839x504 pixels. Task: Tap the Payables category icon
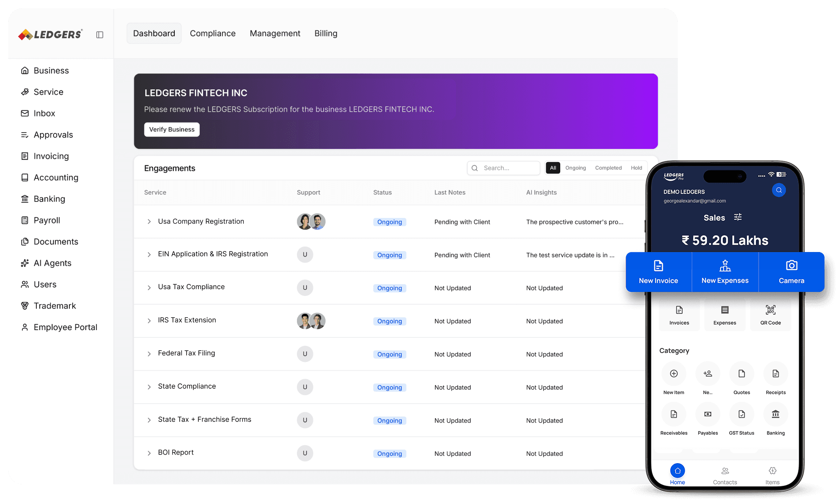(708, 414)
